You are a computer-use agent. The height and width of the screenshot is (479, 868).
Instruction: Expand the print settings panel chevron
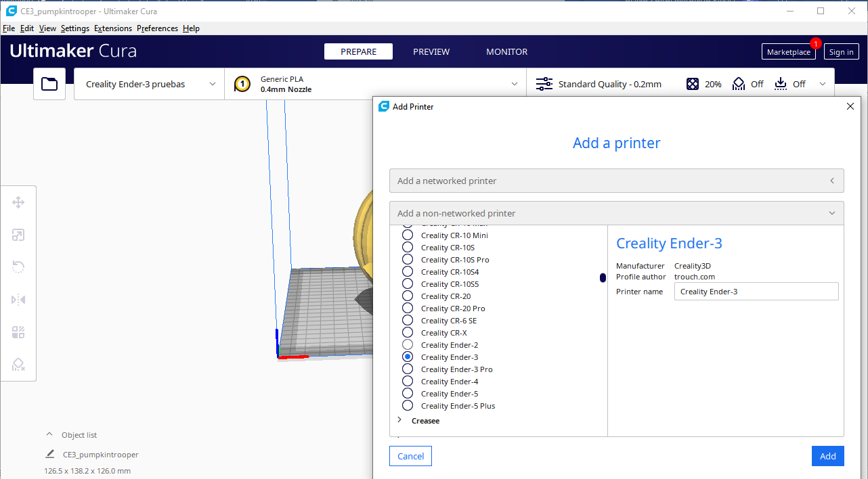tap(823, 84)
